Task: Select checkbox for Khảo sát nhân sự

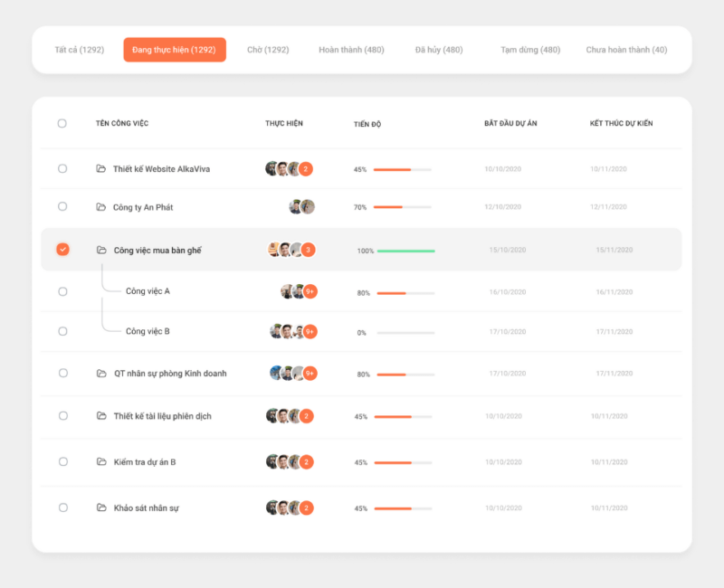Action: point(63,507)
